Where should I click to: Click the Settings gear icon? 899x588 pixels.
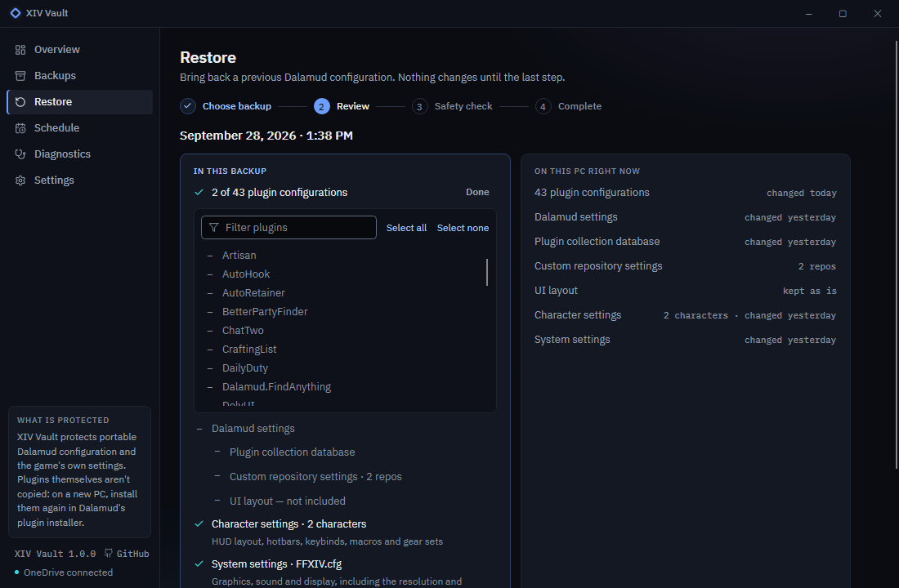[20, 180]
